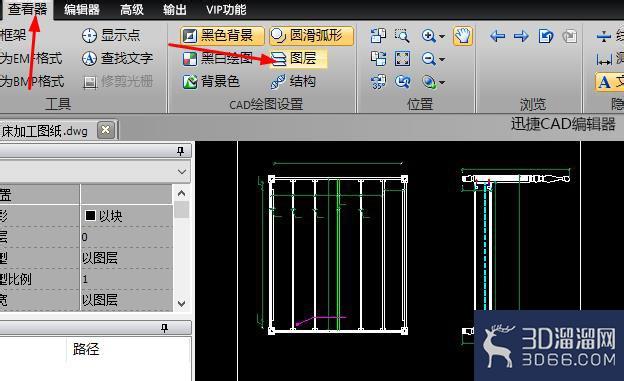Click the rotate-left pages icon in 位置 group
Screen dimensions: 624x381
pos(378,35)
